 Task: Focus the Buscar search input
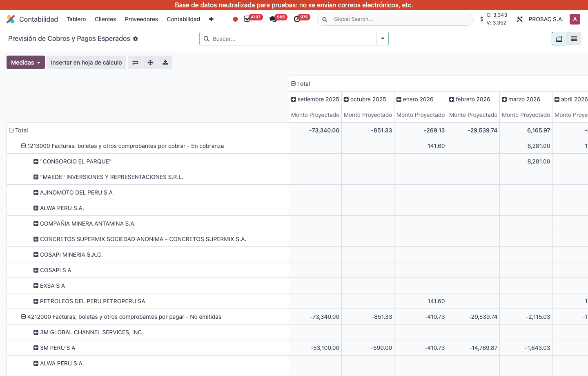pyautogui.click(x=293, y=39)
